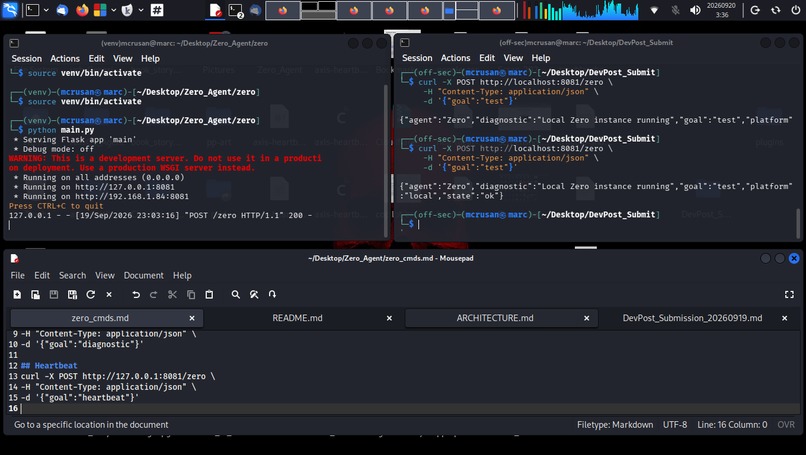
Task: Open Find and Replace icon in Mousepad
Action: click(254, 295)
